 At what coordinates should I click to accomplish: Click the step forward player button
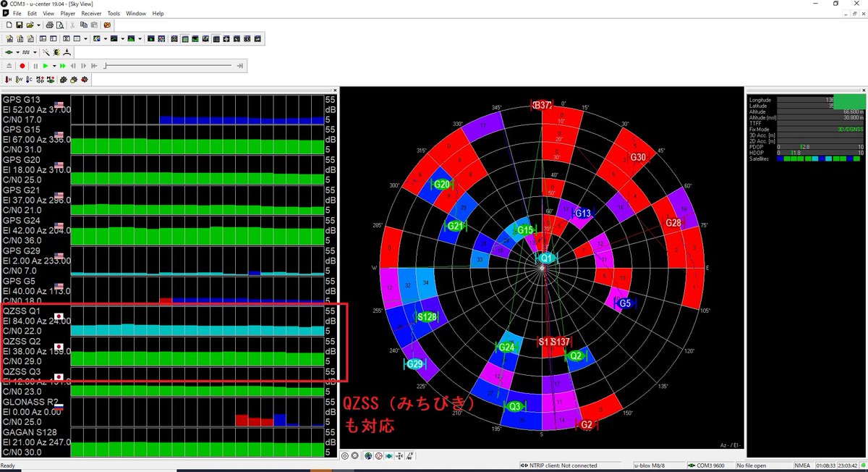pos(84,66)
